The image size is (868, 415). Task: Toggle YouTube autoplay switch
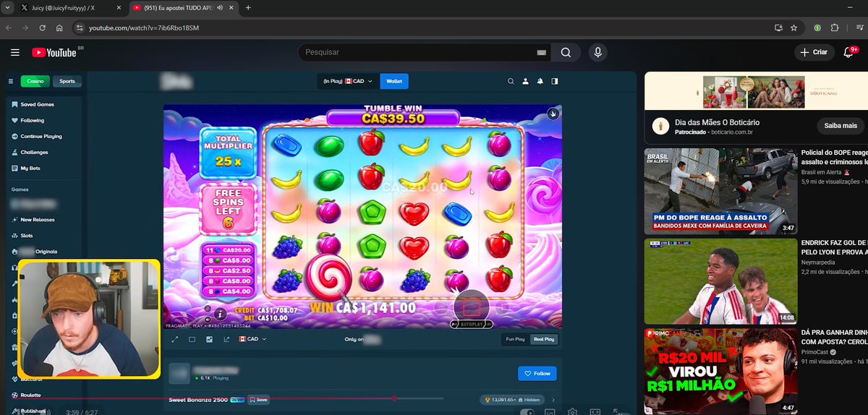pos(527,412)
